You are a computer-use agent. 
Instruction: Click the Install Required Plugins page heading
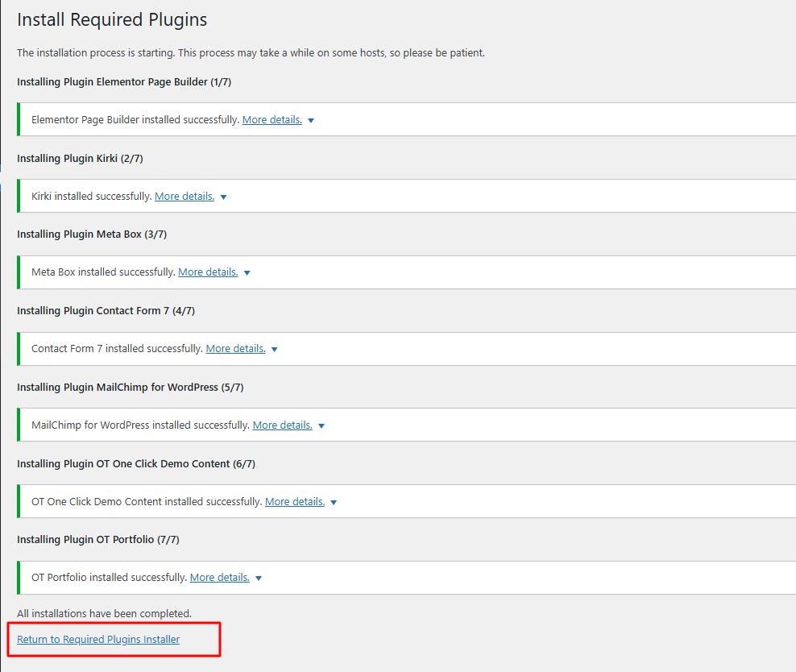coord(112,19)
